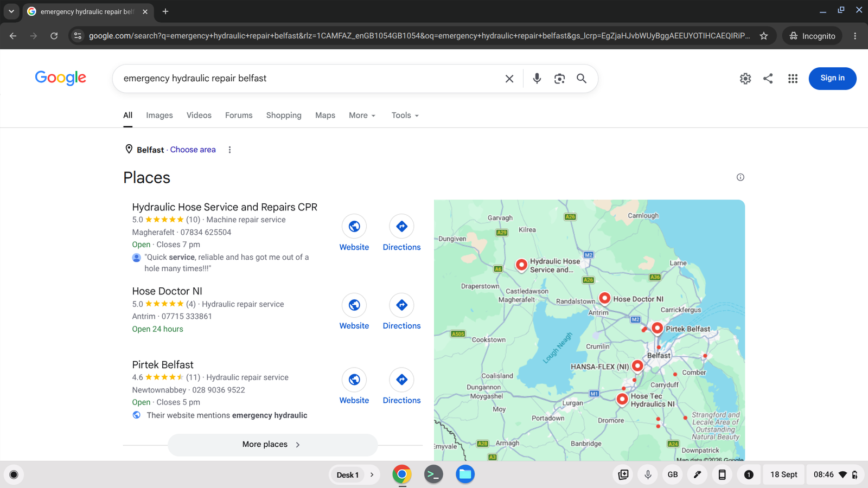
Task: Open the calendar from 18 Sept date
Action: click(x=783, y=475)
